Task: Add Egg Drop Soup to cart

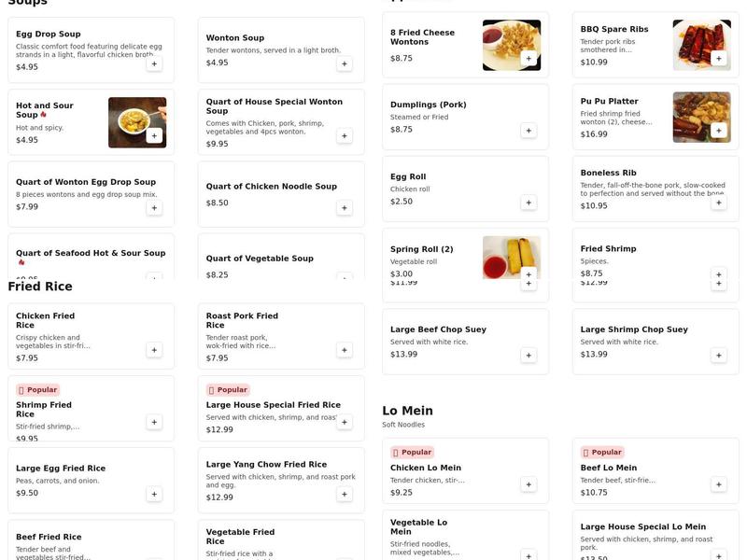Action: click(154, 63)
